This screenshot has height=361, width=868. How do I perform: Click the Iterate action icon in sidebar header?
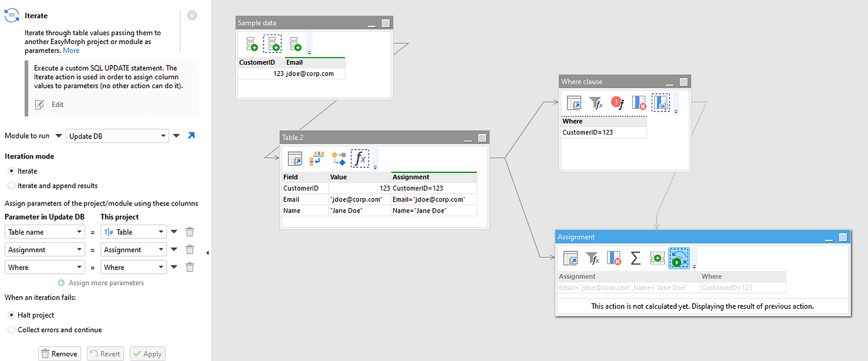(x=11, y=16)
